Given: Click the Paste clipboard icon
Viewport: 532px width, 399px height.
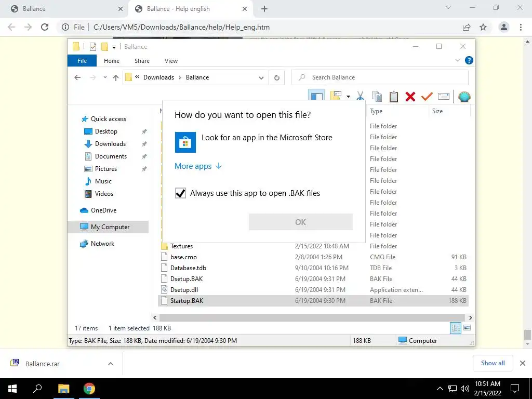Looking at the screenshot, I should tap(394, 97).
